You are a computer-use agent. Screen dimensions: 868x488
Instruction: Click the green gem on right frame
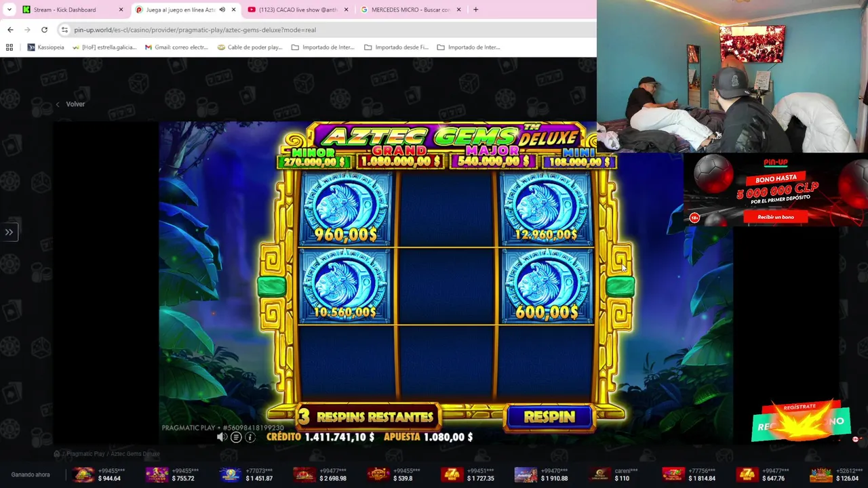(x=620, y=286)
